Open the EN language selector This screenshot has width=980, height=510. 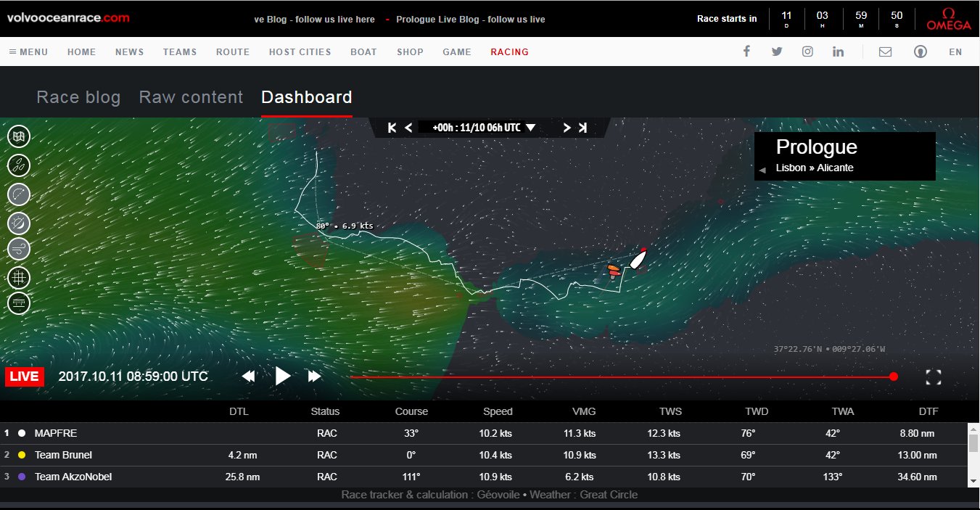click(955, 52)
